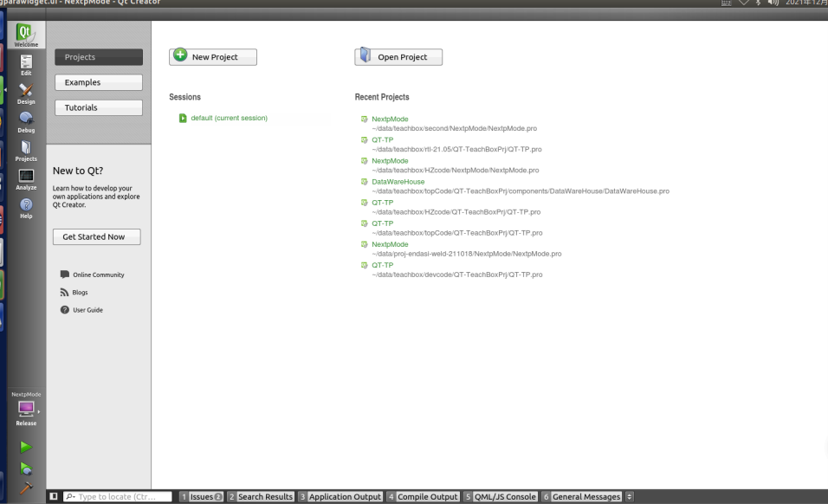Click the keyboard indicator in top panel
Image resolution: width=828 pixels, height=504 pixels.
(x=727, y=3)
